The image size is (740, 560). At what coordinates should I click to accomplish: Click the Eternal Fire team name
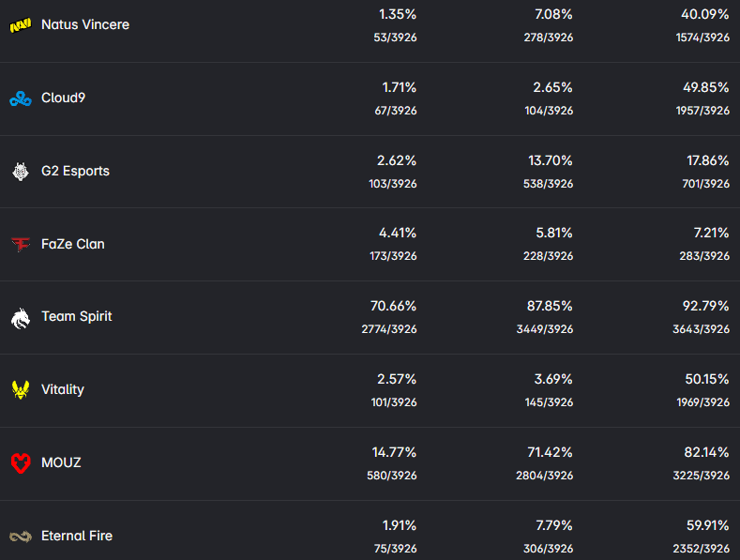pos(77,536)
